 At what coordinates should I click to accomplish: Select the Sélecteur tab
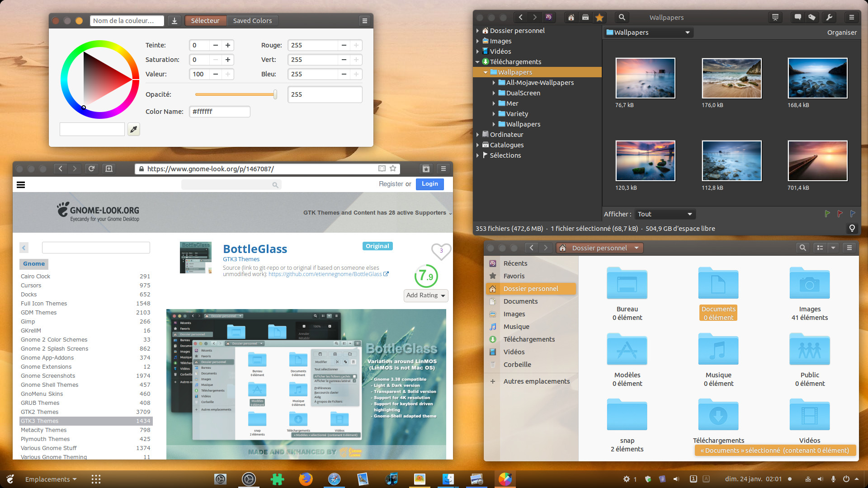pyautogui.click(x=205, y=21)
